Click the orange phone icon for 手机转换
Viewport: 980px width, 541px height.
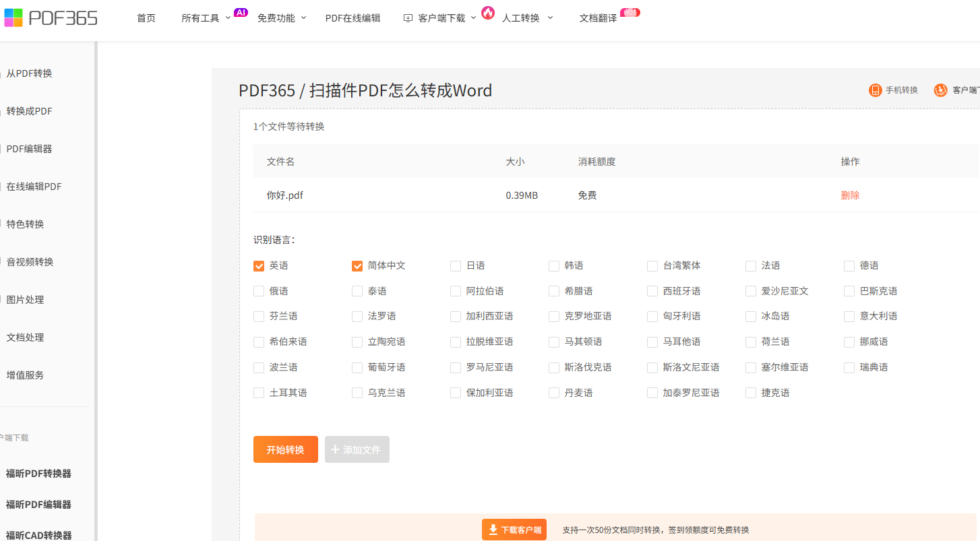coord(875,90)
